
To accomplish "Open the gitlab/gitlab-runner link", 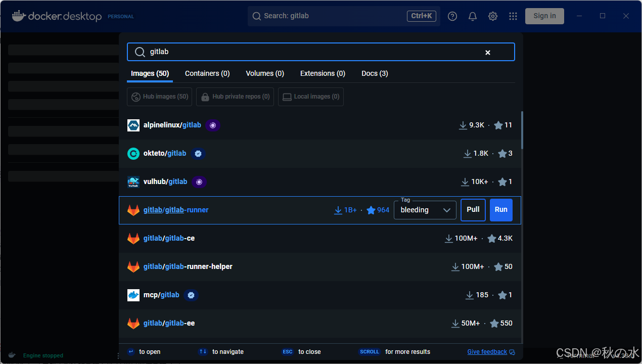I will (176, 210).
